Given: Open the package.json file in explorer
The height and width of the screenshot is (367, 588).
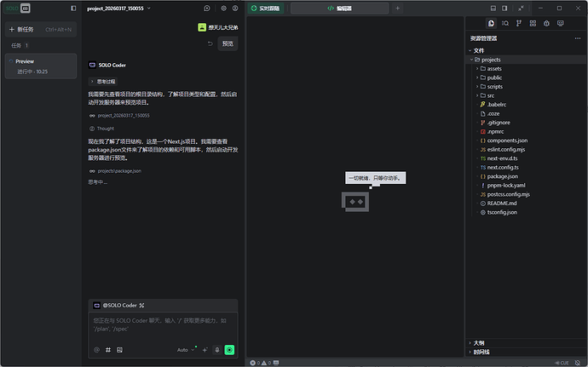Looking at the screenshot, I should tap(504, 176).
